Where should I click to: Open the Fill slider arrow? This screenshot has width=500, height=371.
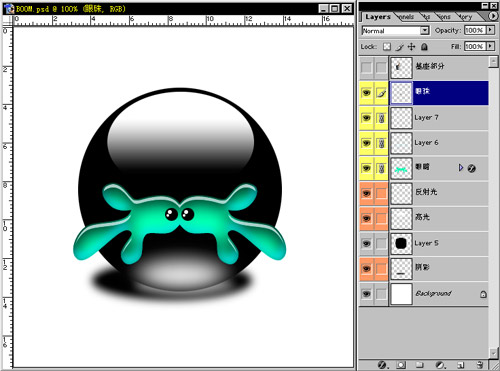pos(490,46)
